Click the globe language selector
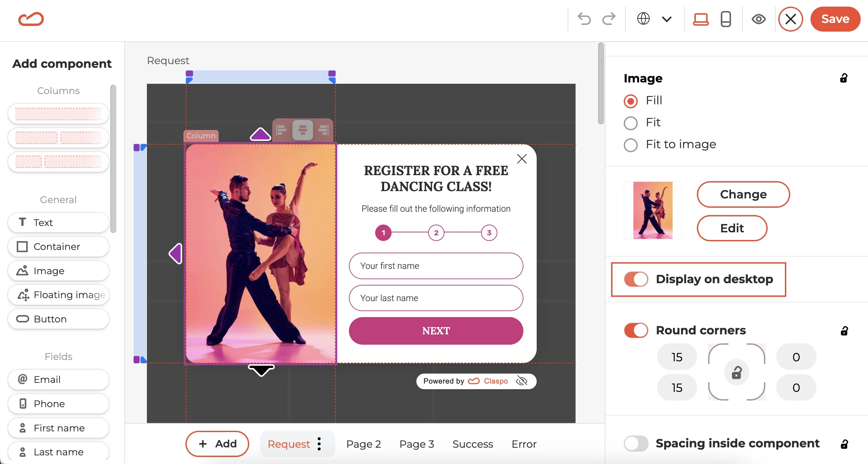The image size is (868, 464). point(644,19)
